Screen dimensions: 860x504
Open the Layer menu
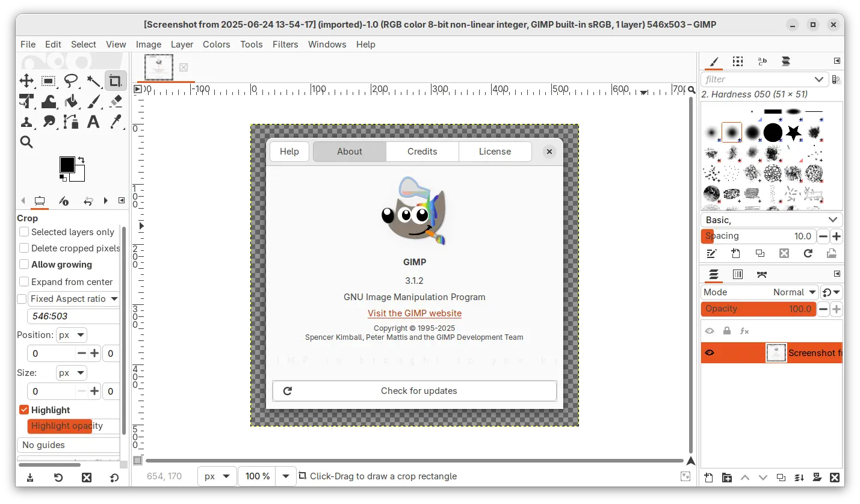tap(182, 45)
